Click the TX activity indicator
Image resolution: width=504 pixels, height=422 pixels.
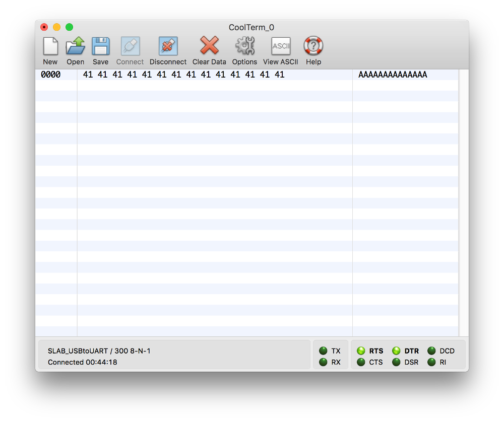point(323,351)
